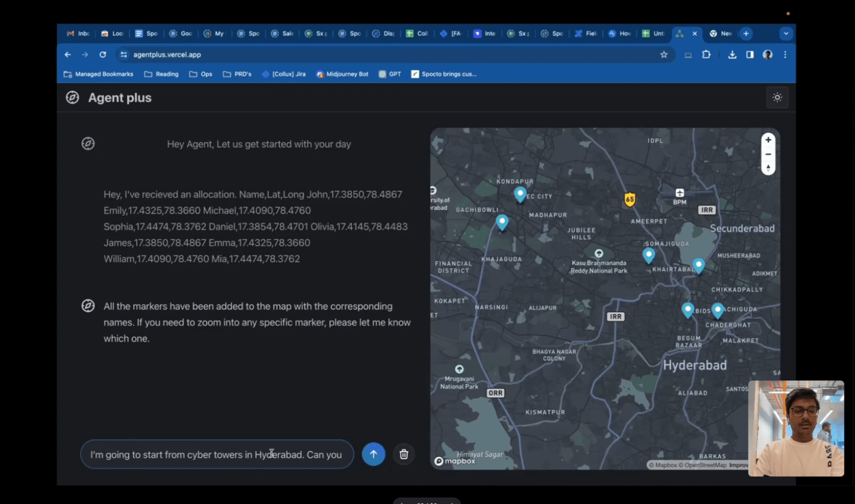Switch to the Hov tab
Screen dimensions: 855x504
pyautogui.click(x=620, y=34)
